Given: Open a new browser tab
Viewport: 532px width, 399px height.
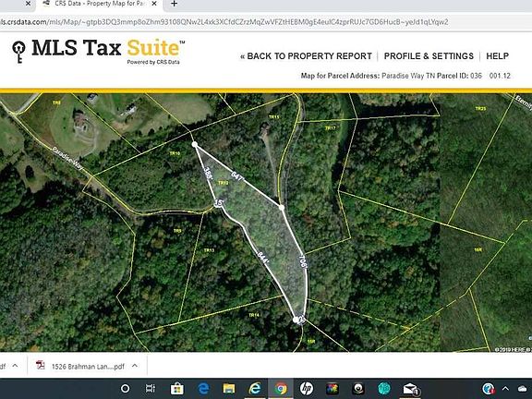Looking at the screenshot, I should [174, 4].
